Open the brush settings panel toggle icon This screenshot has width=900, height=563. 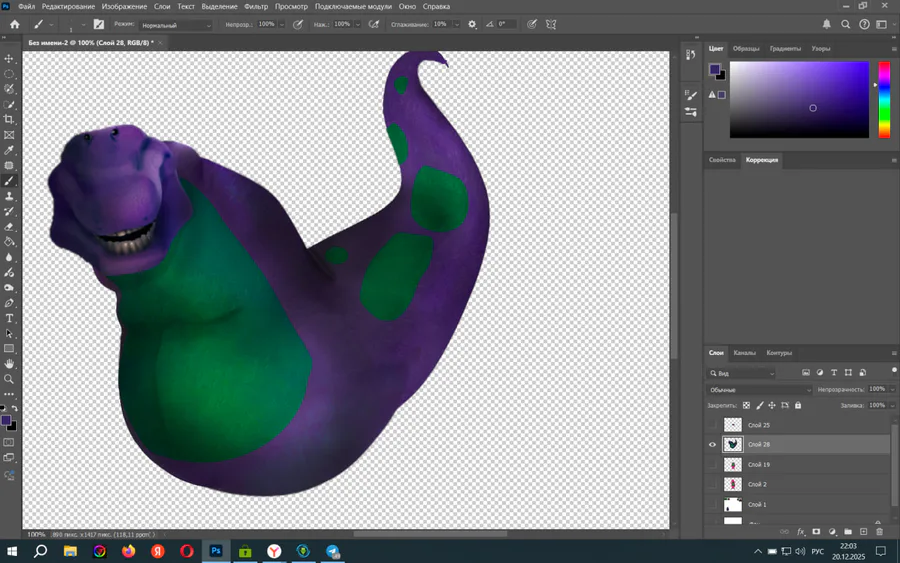click(99, 24)
